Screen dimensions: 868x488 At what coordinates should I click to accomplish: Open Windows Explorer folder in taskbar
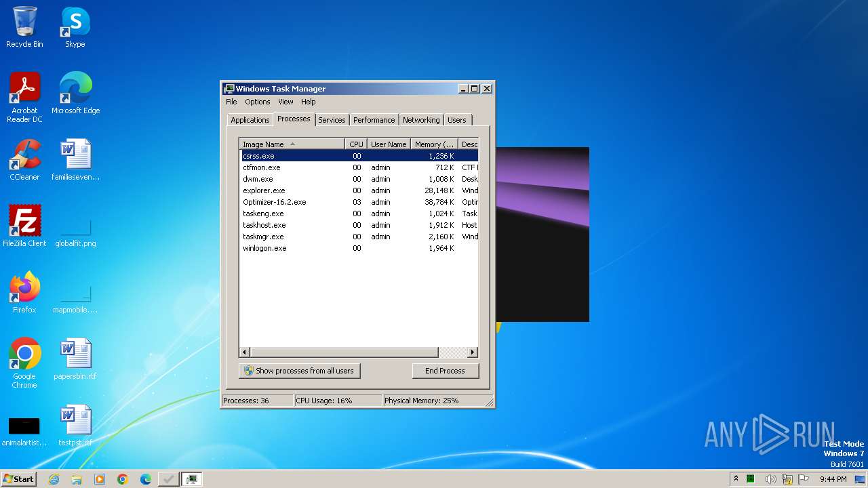point(77,479)
